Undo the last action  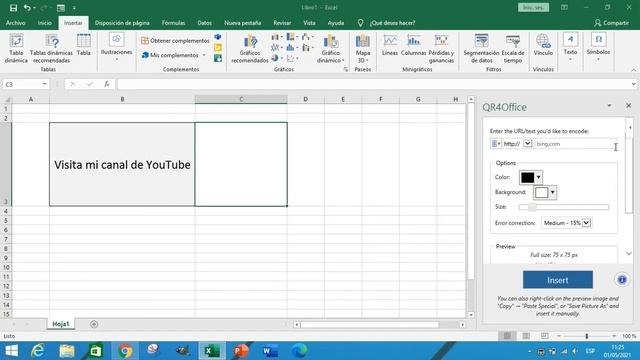(x=27, y=8)
